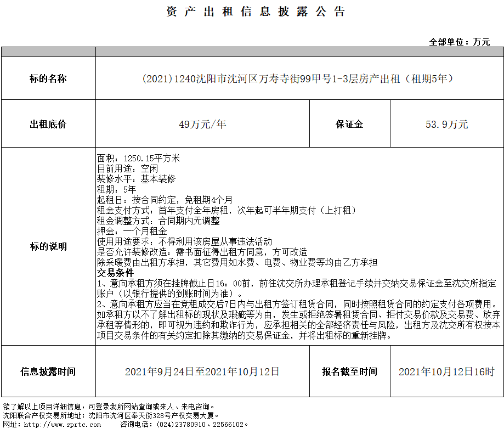The width and height of the screenshot is (504, 434).
Task: Select the 保证金 label cell
Action: click(349, 124)
